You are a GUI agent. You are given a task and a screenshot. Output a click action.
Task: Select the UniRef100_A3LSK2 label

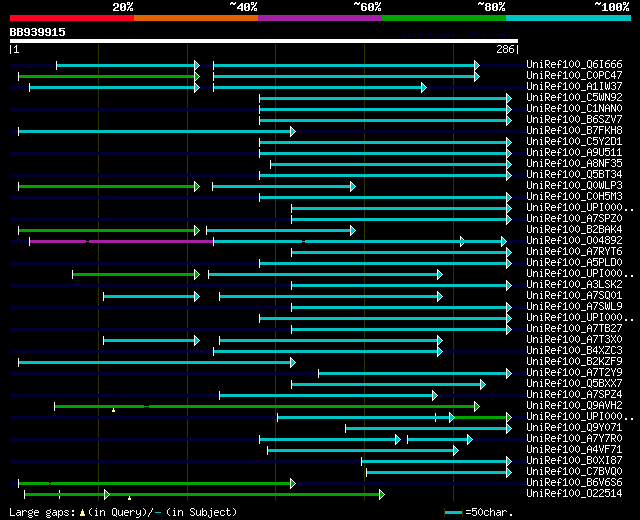[x=574, y=284]
